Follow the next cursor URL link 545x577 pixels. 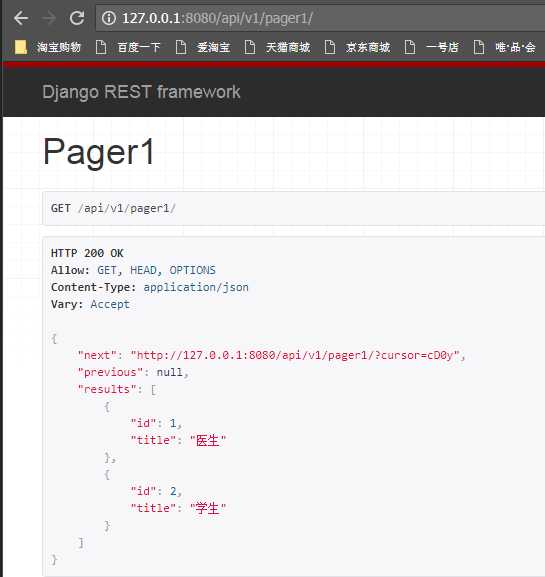295,355
